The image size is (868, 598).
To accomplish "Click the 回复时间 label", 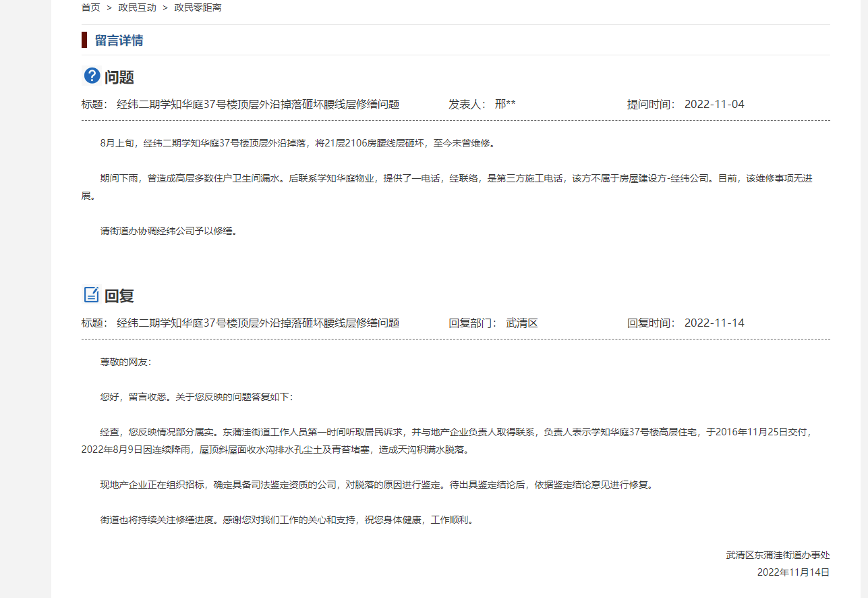I will 652,323.
